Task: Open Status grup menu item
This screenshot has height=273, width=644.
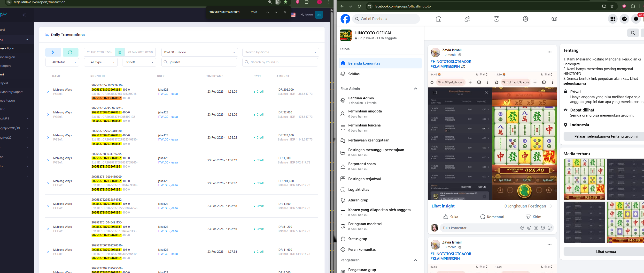Action: [x=380, y=239]
